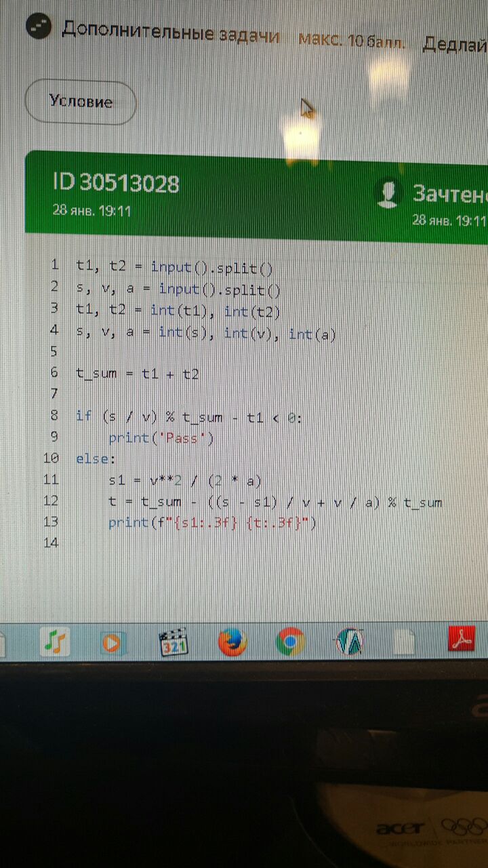Screen dimensions: 488x868
Task: Click the else: keyword on line 10
Action: [96, 458]
